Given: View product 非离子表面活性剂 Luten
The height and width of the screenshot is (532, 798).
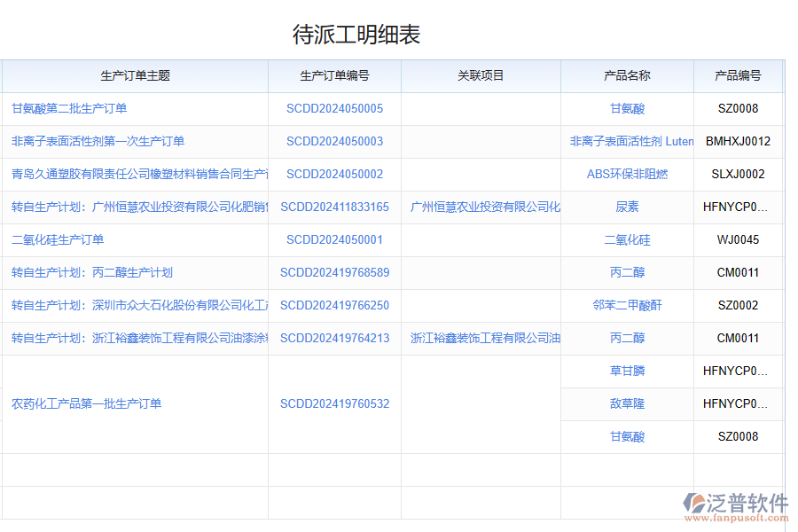Looking at the screenshot, I should (627, 141).
